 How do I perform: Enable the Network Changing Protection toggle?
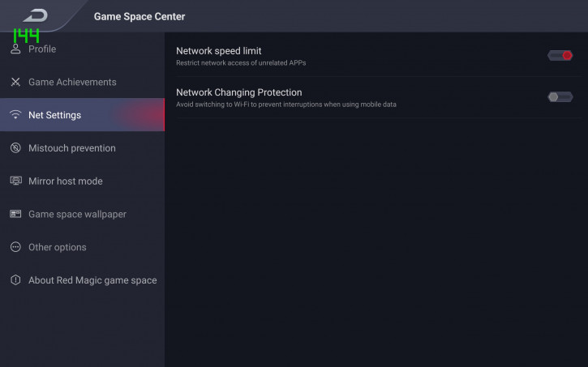click(x=560, y=97)
